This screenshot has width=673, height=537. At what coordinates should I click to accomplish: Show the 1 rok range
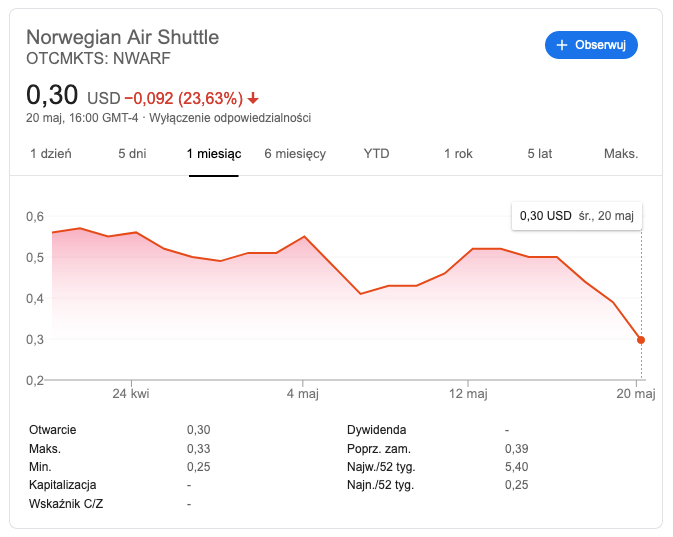tap(458, 154)
